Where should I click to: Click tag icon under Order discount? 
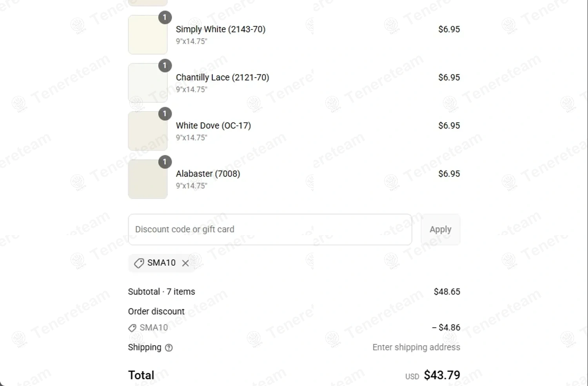click(x=132, y=328)
